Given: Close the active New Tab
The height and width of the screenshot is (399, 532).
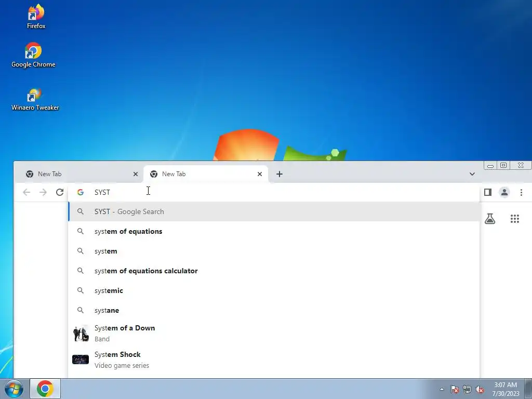Looking at the screenshot, I should click(x=260, y=174).
